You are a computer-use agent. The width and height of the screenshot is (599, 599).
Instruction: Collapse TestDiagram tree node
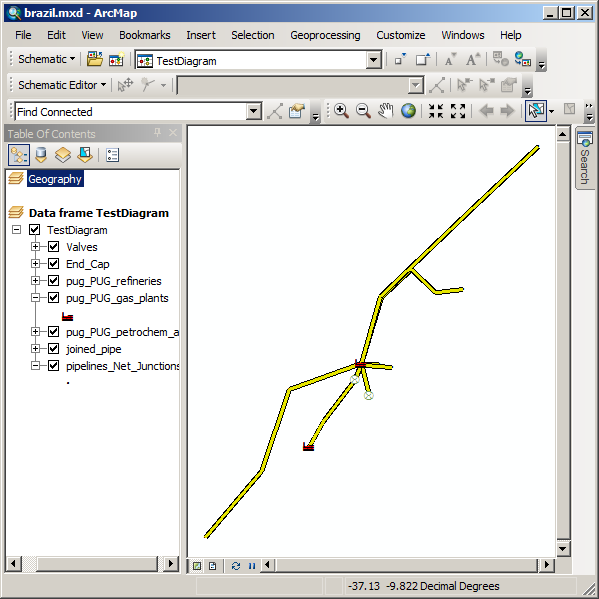16,230
